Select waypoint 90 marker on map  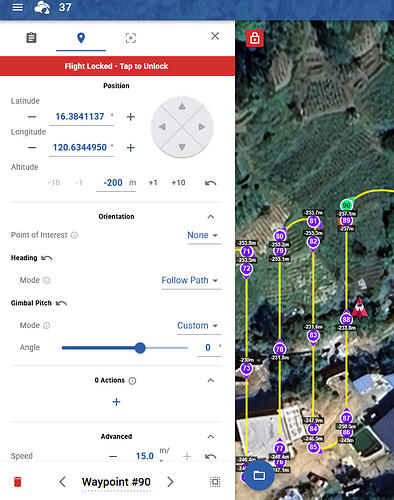(346, 205)
